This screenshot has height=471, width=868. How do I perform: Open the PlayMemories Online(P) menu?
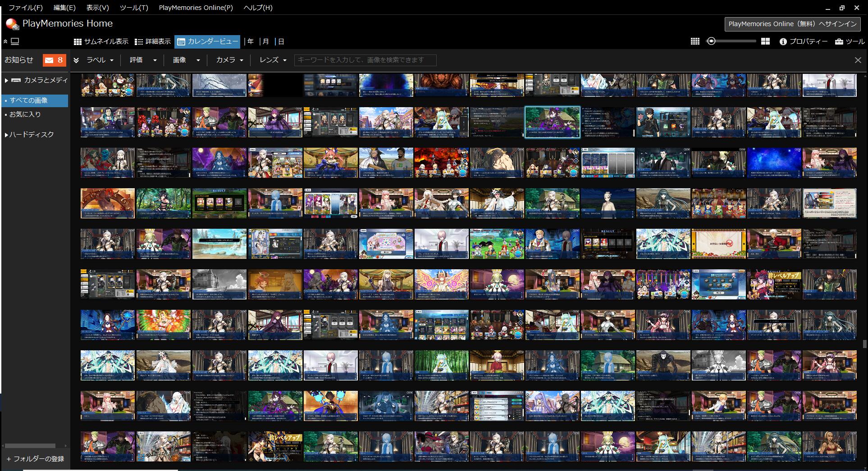196,8
